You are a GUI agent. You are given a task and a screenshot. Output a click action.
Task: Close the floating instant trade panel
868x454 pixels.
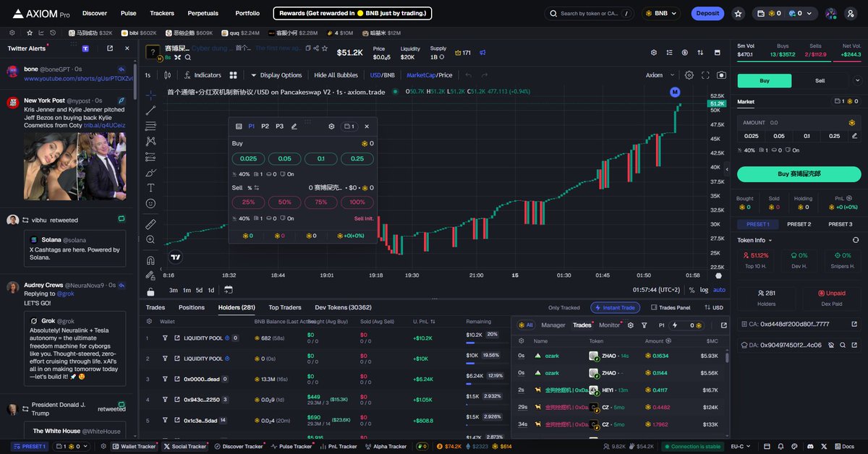click(x=367, y=127)
